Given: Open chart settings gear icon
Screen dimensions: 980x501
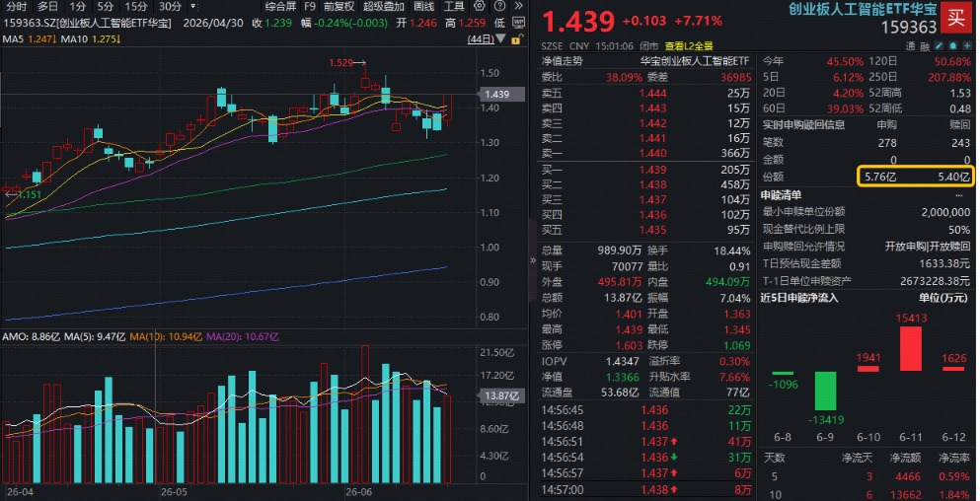Looking at the screenshot, I should click(480, 6).
